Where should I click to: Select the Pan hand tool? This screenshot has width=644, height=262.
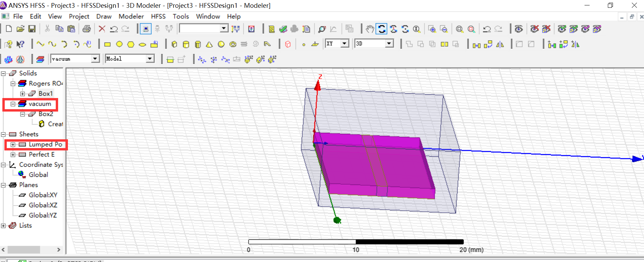[x=370, y=29]
